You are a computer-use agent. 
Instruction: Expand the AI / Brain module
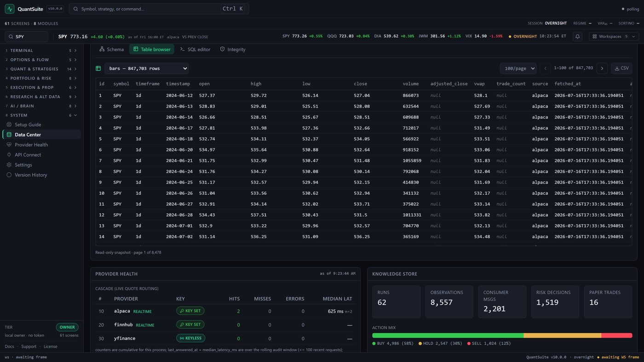coord(41,106)
